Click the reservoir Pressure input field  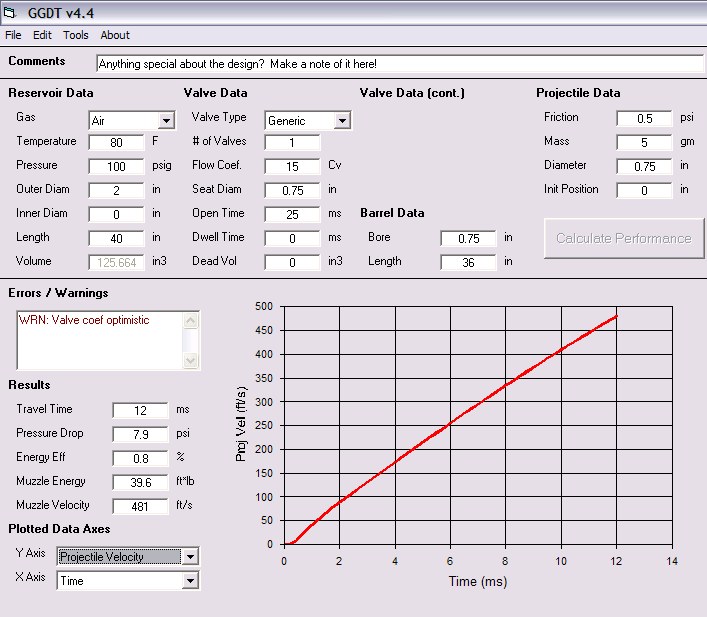(x=116, y=166)
